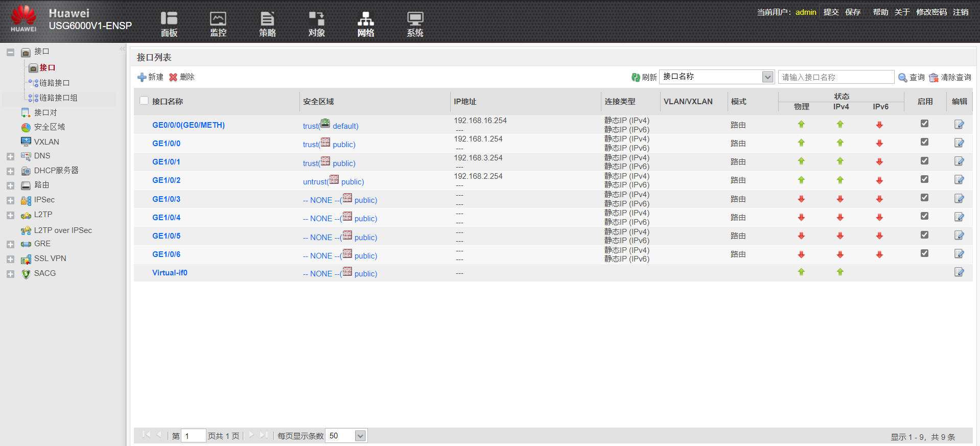
Task: Toggle the 启用 checkbox for GE1/0/6
Action: pyautogui.click(x=924, y=253)
